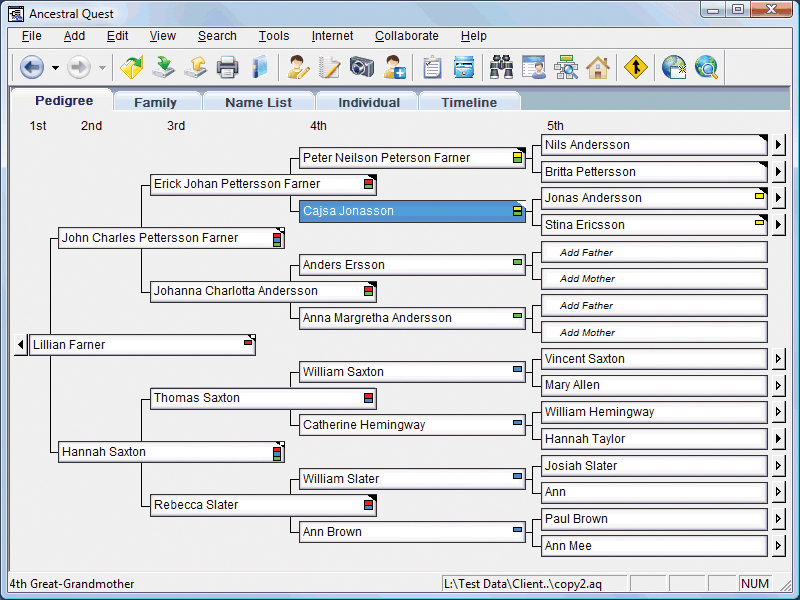Start a search with the binoculars icon
This screenshot has height=600, width=800.
pyautogui.click(x=501, y=67)
